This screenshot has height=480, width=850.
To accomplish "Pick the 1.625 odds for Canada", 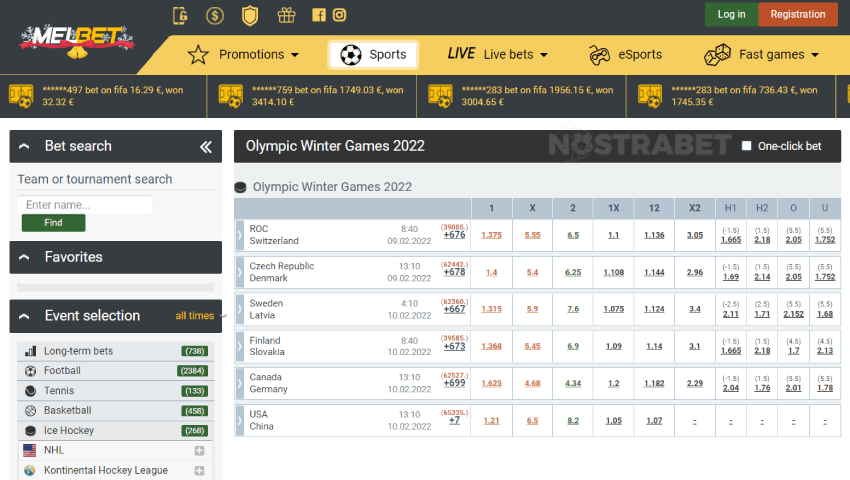I will click(x=491, y=383).
